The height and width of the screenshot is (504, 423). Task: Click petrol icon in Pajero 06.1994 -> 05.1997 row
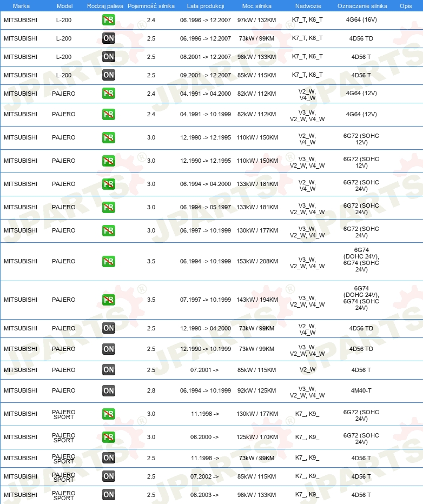[109, 207]
